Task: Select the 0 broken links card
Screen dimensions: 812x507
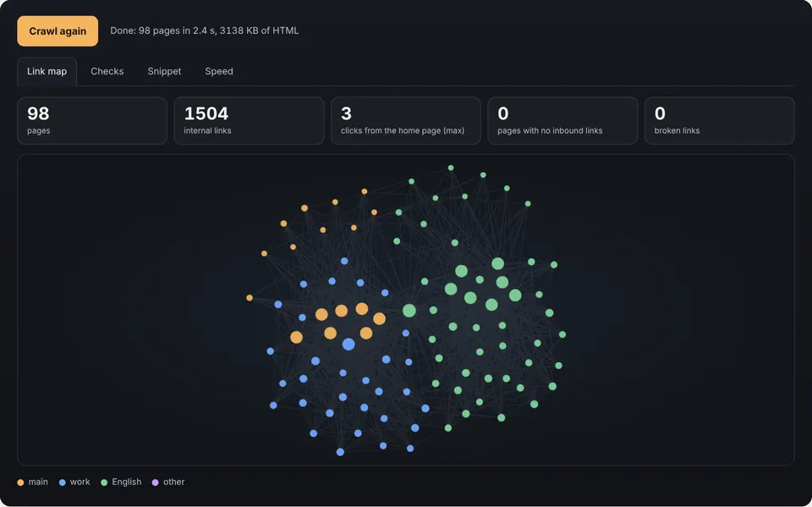Action: [x=719, y=121]
